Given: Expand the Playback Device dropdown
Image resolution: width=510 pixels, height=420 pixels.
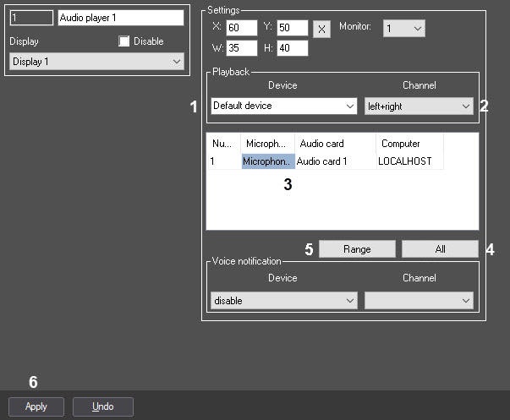Looking at the screenshot, I should coord(284,106).
